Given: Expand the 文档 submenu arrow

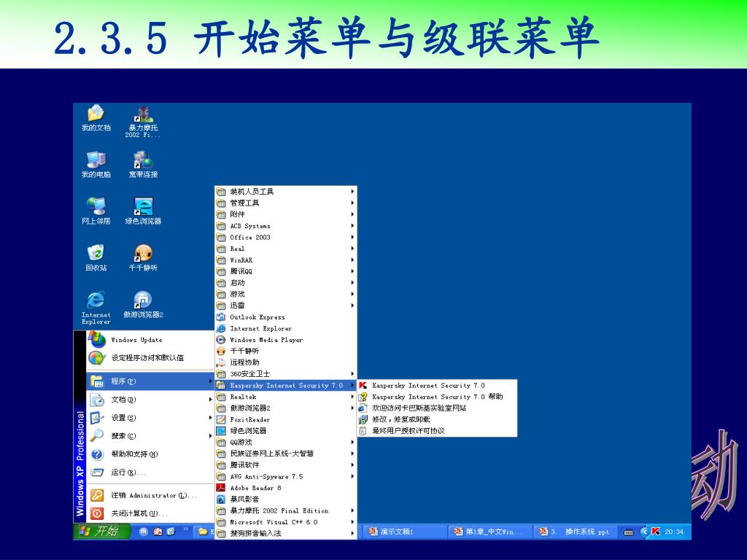Looking at the screenshot, I should coord(210,400).
